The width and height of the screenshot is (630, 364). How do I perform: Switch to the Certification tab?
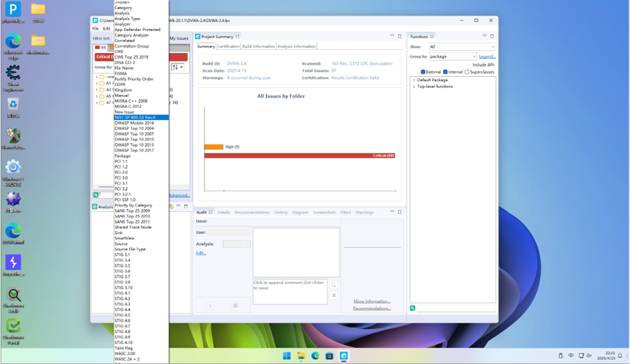[228, 46]
